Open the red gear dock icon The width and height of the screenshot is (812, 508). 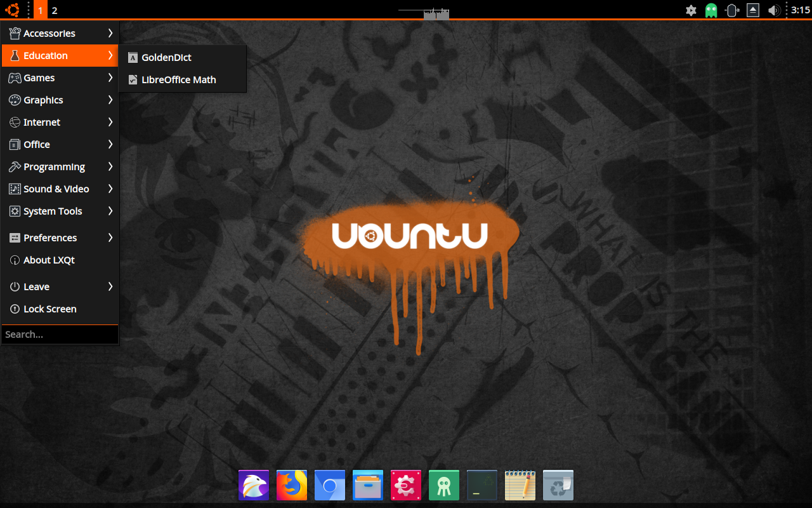[406, 485]
